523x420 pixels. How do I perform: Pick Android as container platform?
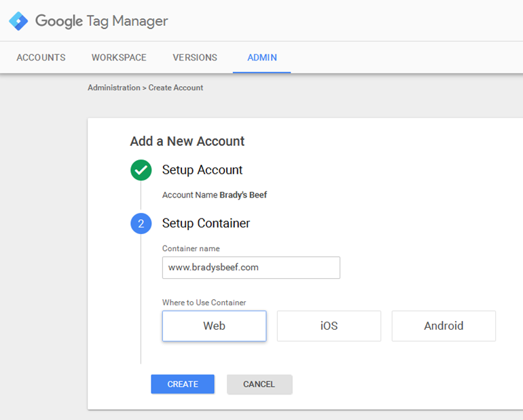coord(444,326)
